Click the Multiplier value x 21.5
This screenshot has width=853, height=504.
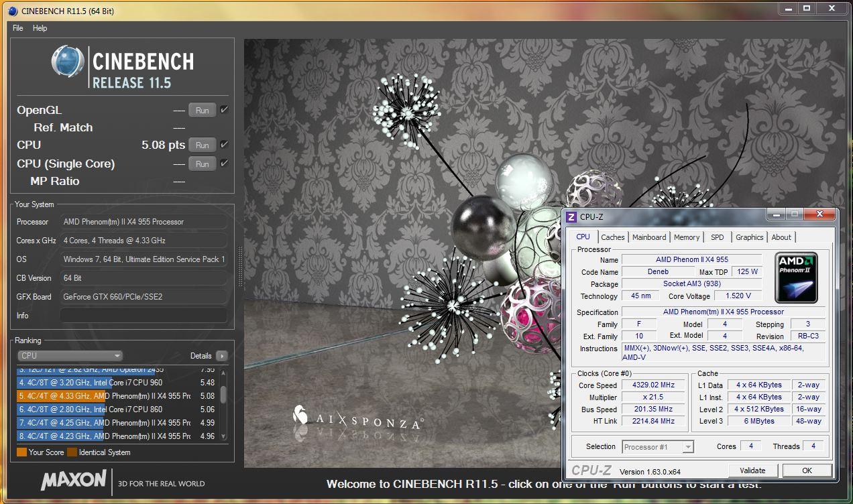[652, 397]
